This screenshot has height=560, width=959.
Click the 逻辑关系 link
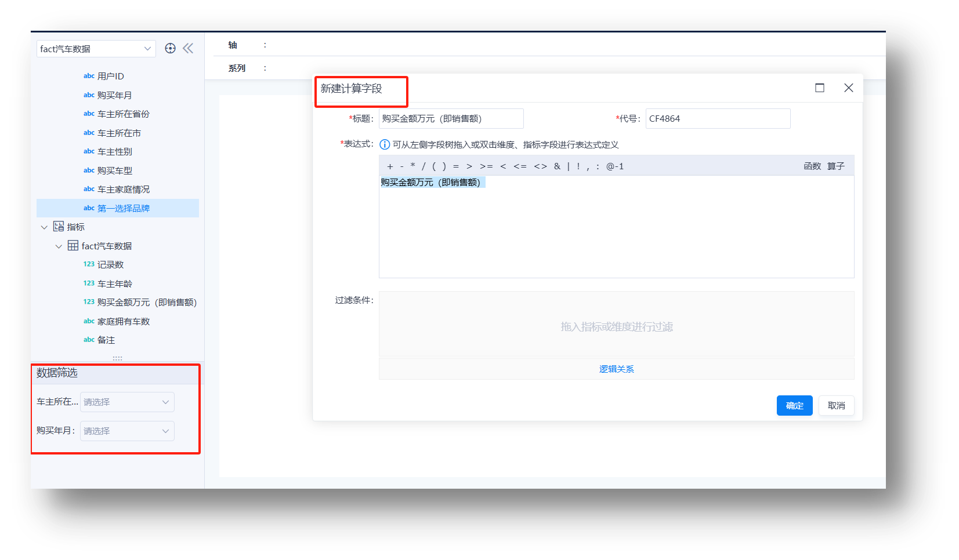pyautogui.click(x=616, y=369)
